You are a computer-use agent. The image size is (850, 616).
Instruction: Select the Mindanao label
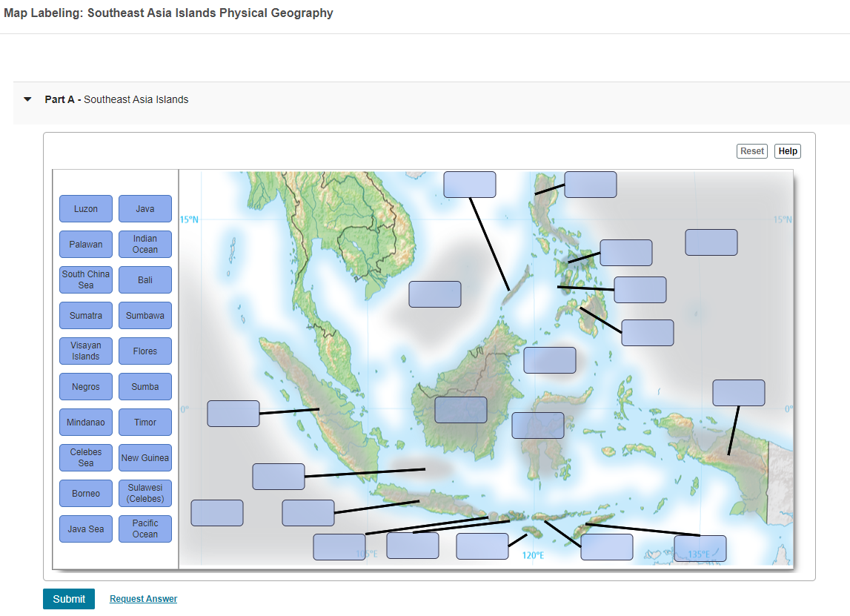85,422
